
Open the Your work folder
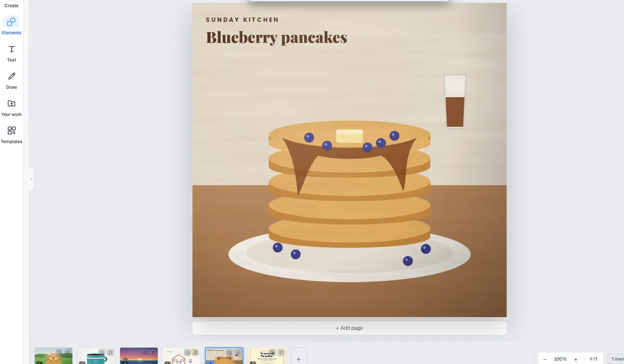pos(11,108)
